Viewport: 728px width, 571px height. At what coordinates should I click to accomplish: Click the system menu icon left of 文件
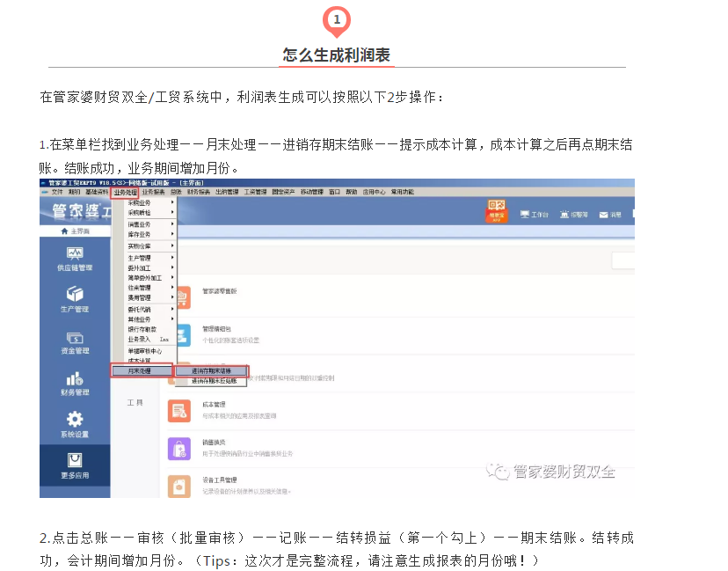tap(45, 192)
